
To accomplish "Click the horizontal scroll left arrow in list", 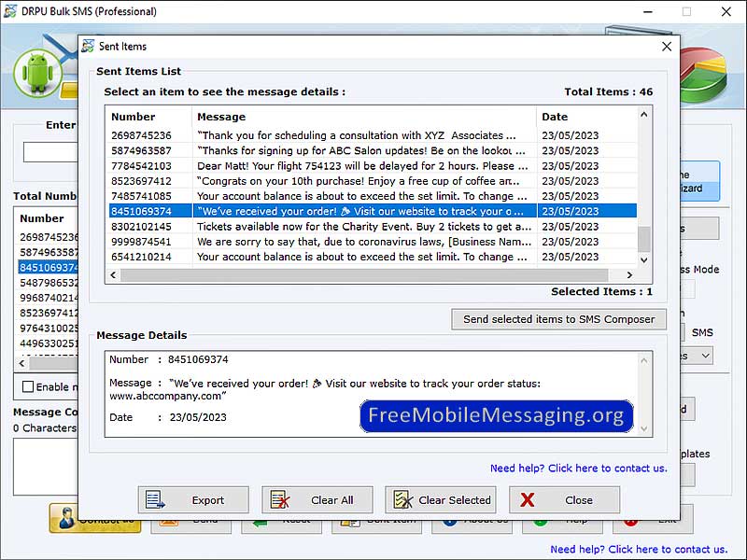I will point(113,274).
